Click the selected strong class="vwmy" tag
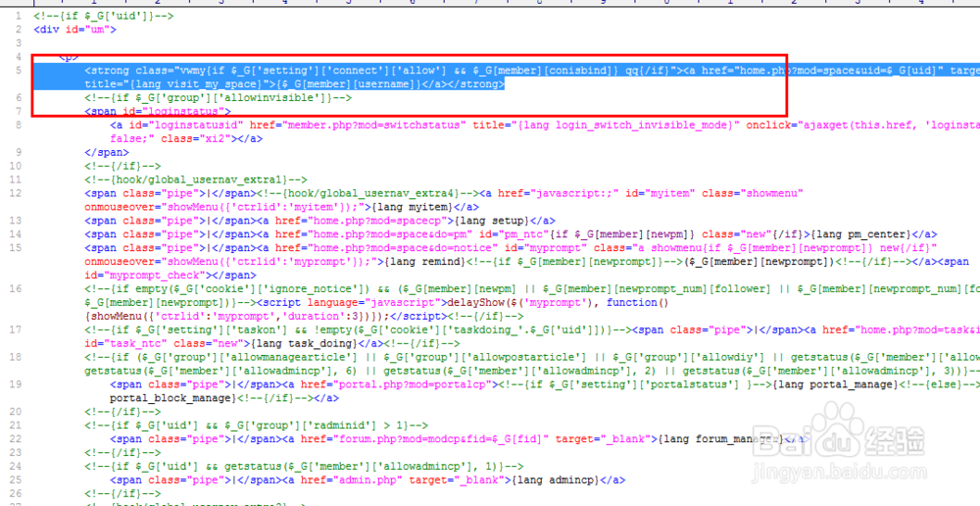 pos(384,71)
